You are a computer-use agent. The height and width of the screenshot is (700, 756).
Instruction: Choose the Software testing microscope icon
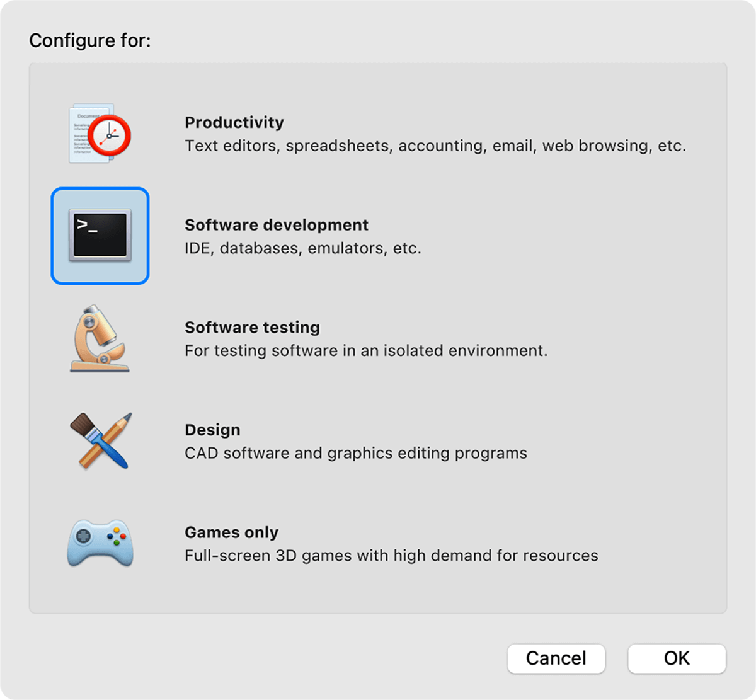pyautogui.click(x=100, y=338)
